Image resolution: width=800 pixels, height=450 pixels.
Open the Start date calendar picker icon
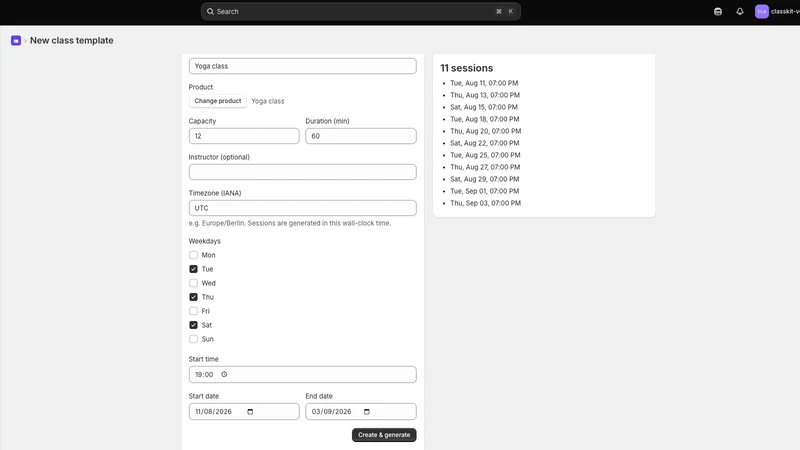coord(250,412)
